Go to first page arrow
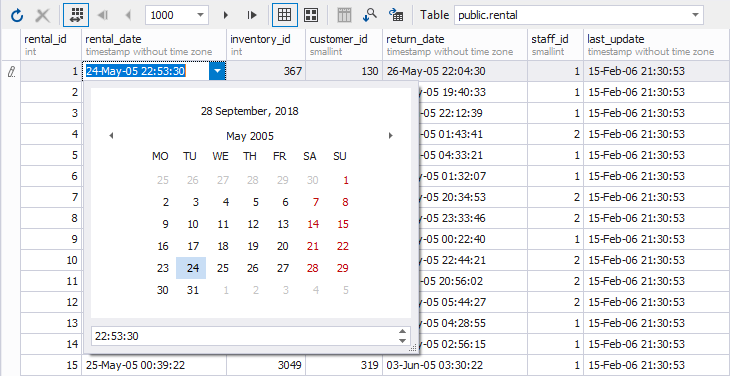Image resolution: width=730 pixels, height=376 pixels. 102,15
